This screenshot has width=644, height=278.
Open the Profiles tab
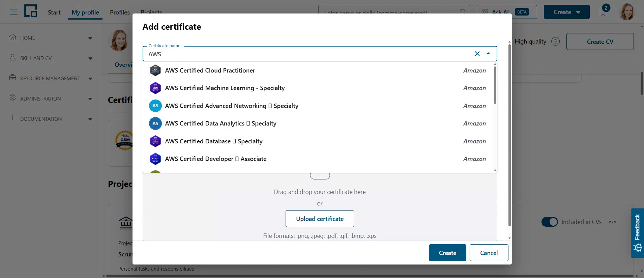(x=120, y=12)
